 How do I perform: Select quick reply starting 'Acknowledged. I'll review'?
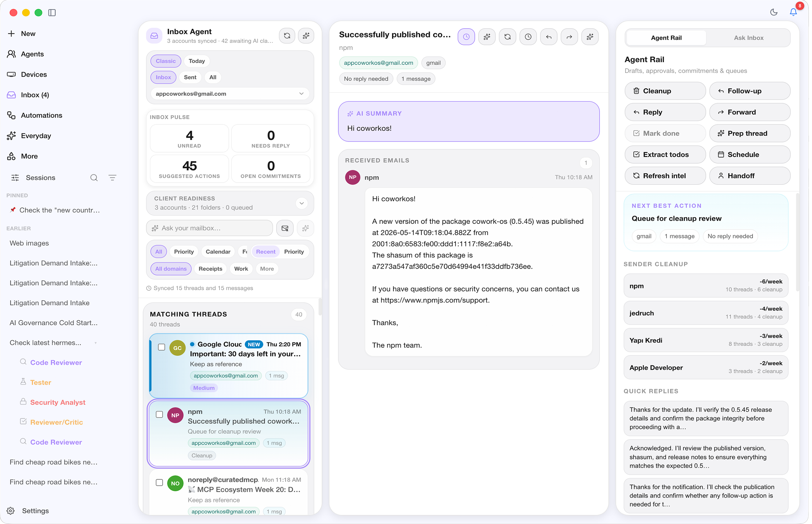(706, 457)
